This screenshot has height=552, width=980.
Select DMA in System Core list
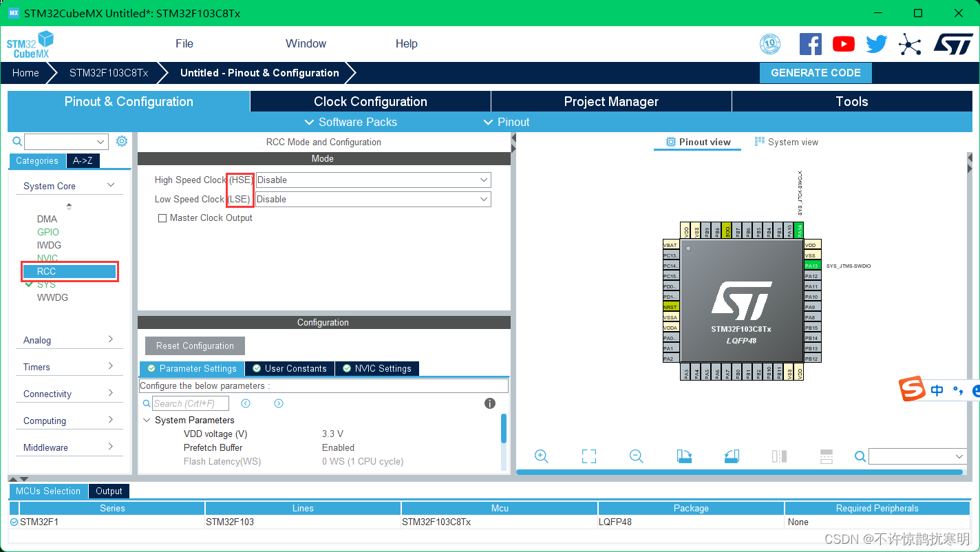(47, 219)
